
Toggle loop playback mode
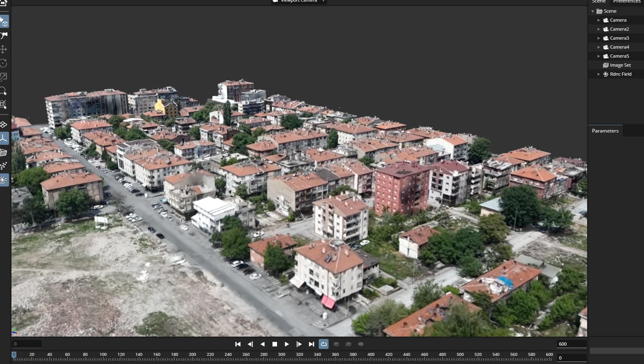[324, 344]
